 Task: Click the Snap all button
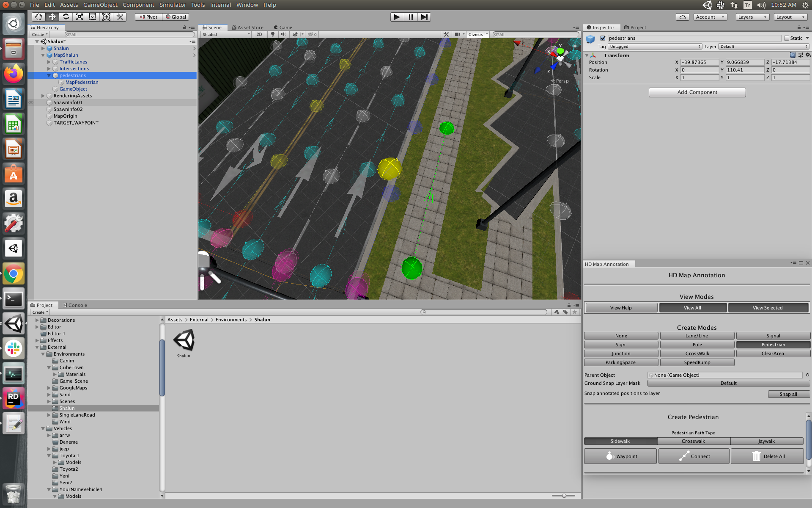[x=788, y=394]
